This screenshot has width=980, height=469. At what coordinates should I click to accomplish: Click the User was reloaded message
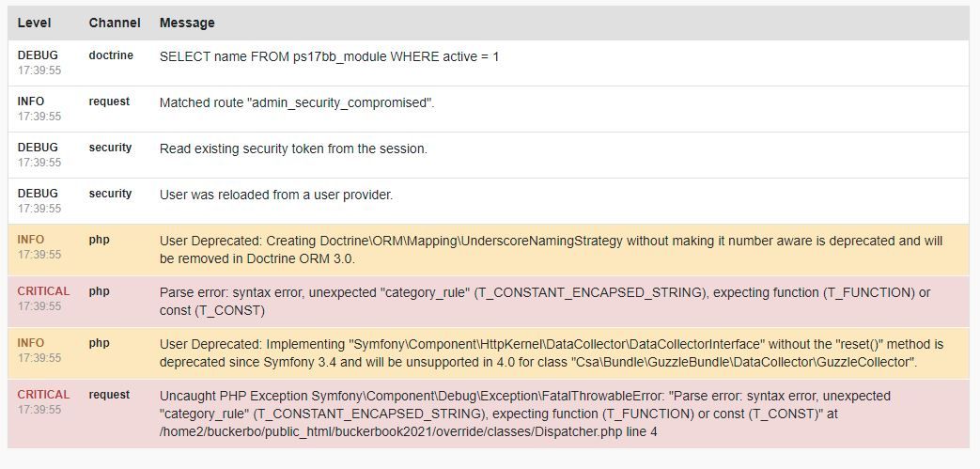(275, 195)
